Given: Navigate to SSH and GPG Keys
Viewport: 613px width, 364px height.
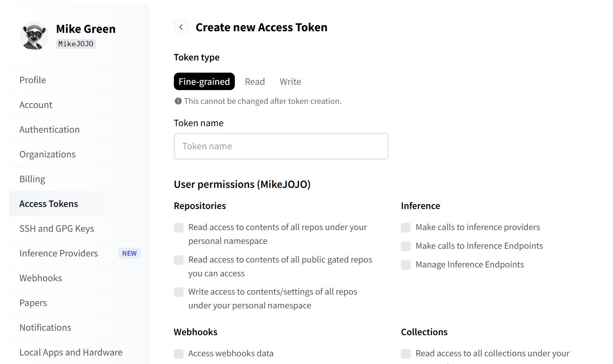Looking at the screenshot, I should [57, 228].
